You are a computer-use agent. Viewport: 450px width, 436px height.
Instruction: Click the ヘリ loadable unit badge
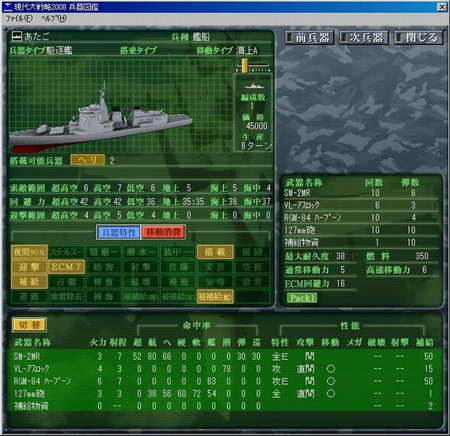coord(87,160)
